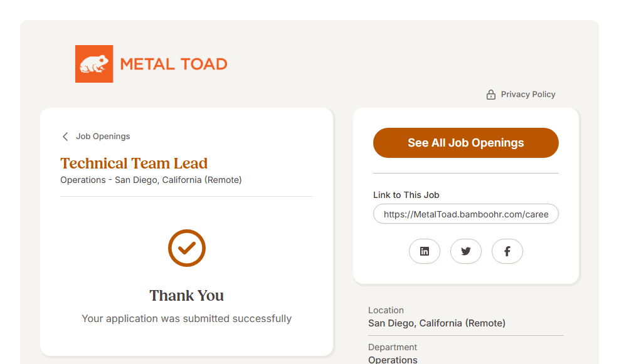The width and height of the screenshot is (619, 364).
Task: Click the San Diego, California (Remote) location value
Action: point(436,323)
